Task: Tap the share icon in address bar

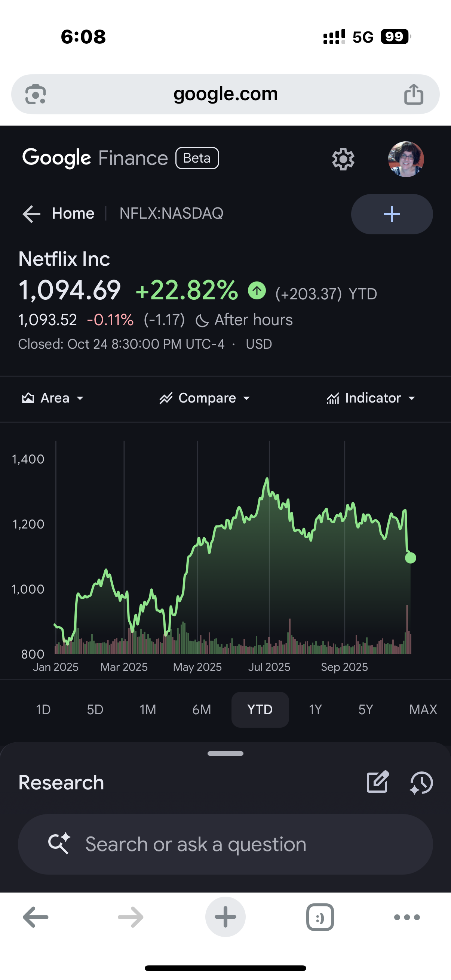Action: (x=413, y=94)
